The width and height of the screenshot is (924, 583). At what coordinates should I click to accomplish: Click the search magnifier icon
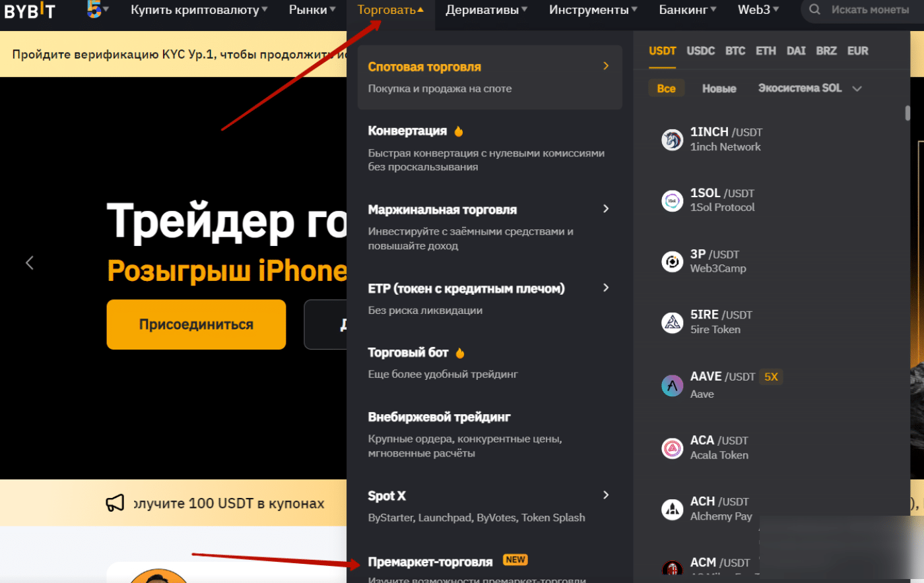pos(815,9)
